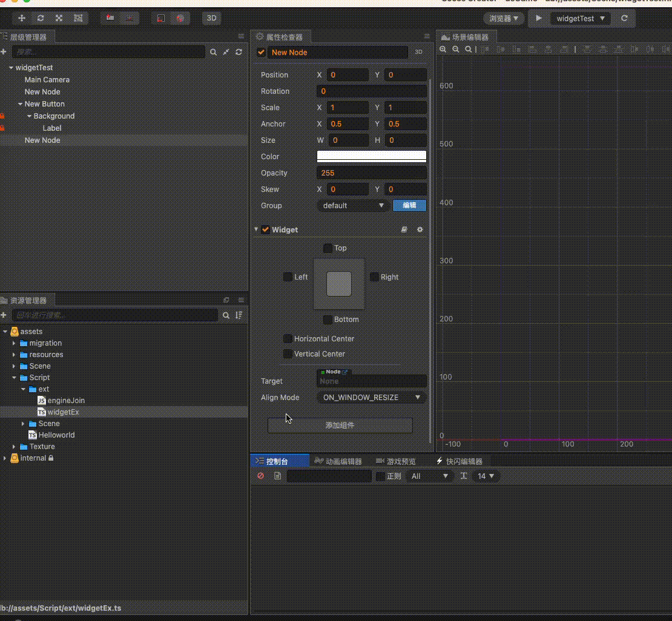The image size is (672, 621).
Task: Switch gizmo to pivot position mode
Action: 110,18
